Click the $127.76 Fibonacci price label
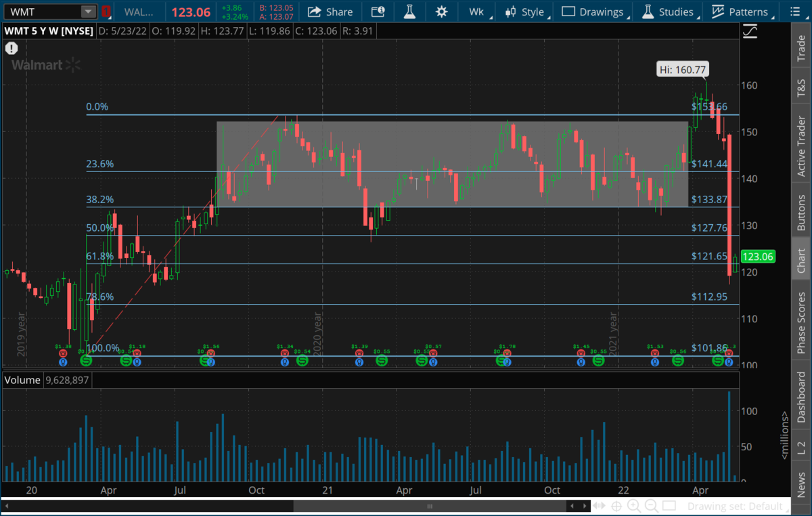The image size is (812, 516). point(709,228)
